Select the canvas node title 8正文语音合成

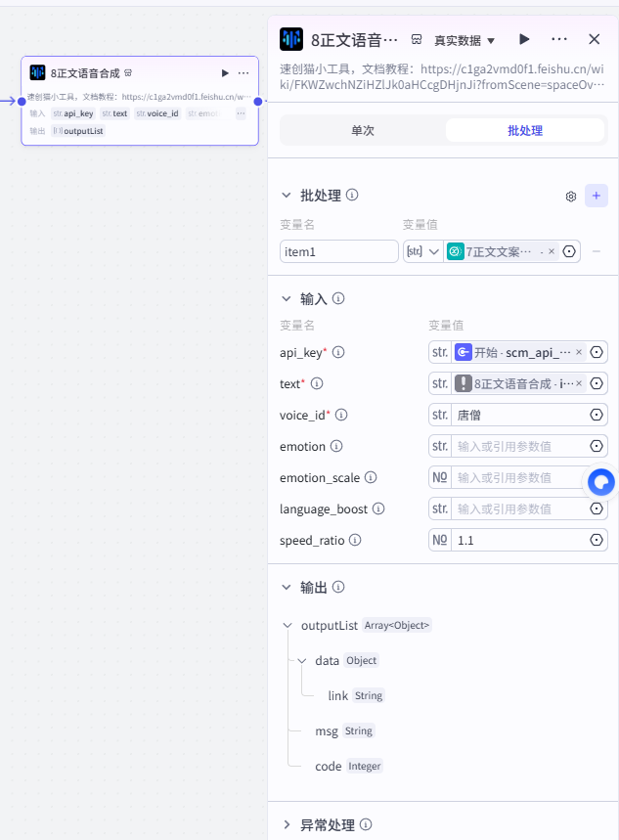[85, 73]
